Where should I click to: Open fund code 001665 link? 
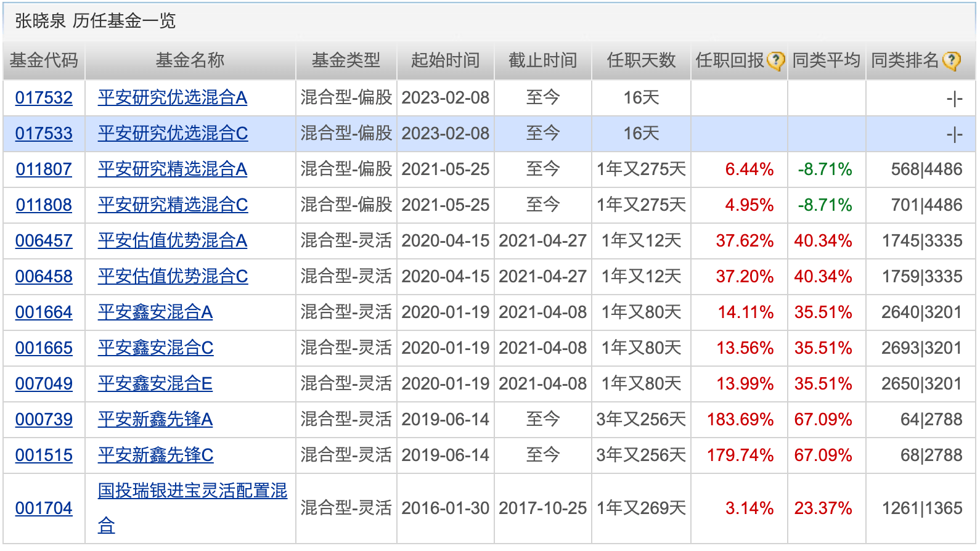point(44,348)
